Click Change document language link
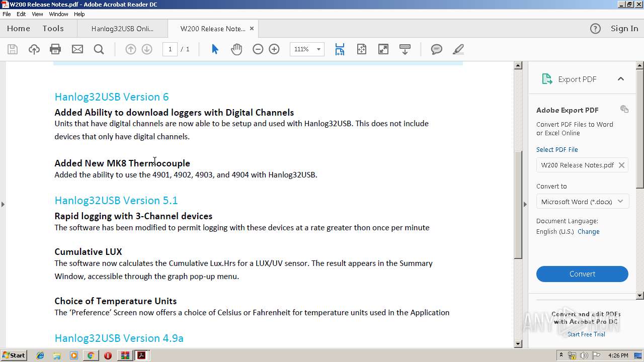The height and width of the screenshot is (362, 644). pyautogui.click(x=589, y=232)
